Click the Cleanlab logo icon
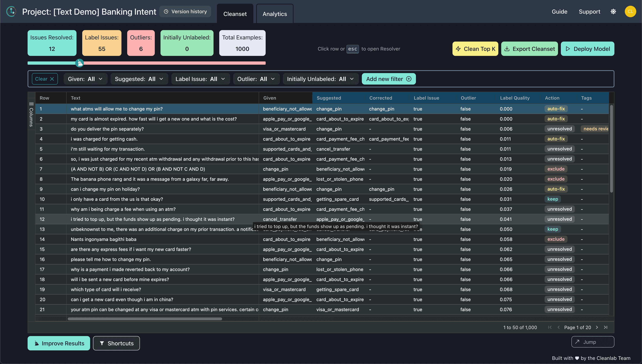 [11, 11]
